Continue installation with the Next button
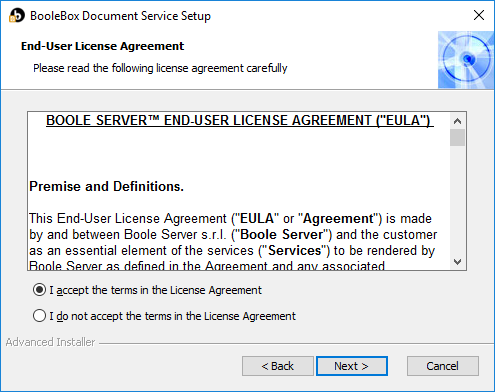Image resolution: width=495 pixels, height=392 pixels. coord(352,366)
